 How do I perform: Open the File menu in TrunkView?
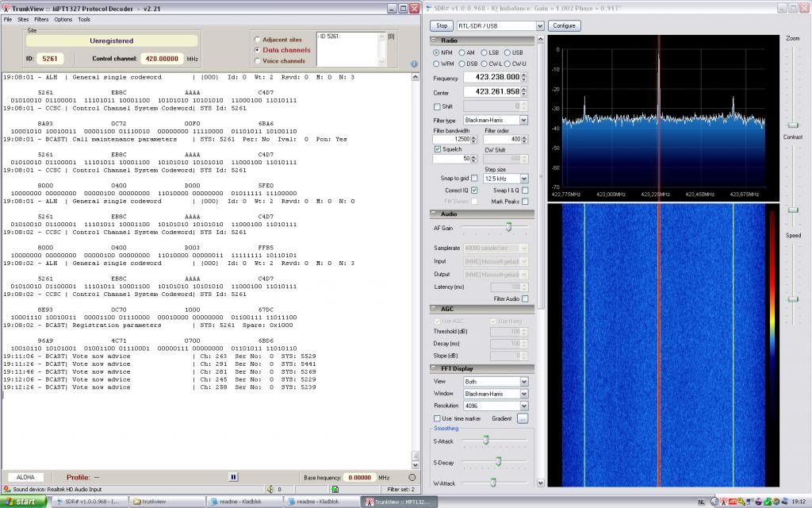click(8, 19)
